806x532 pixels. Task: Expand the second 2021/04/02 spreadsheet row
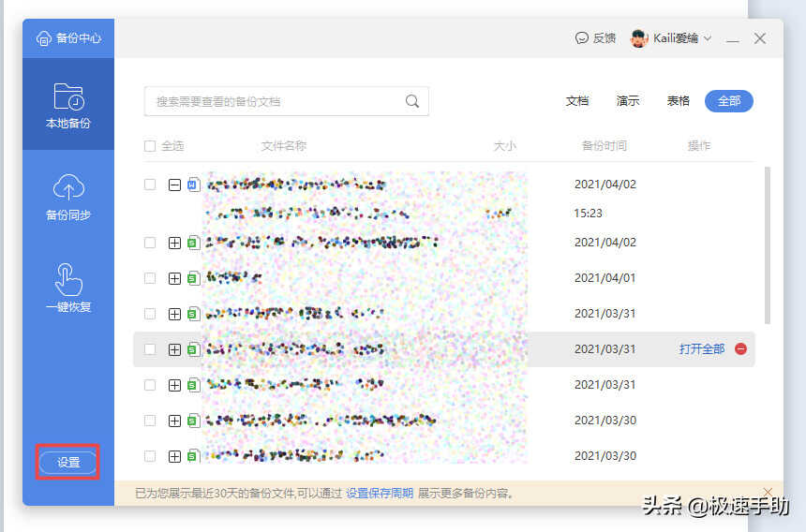coord(174,243)
